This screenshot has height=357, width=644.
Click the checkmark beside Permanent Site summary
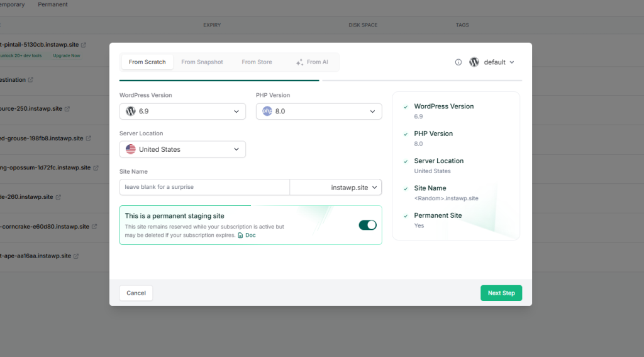tap(406, 216)
